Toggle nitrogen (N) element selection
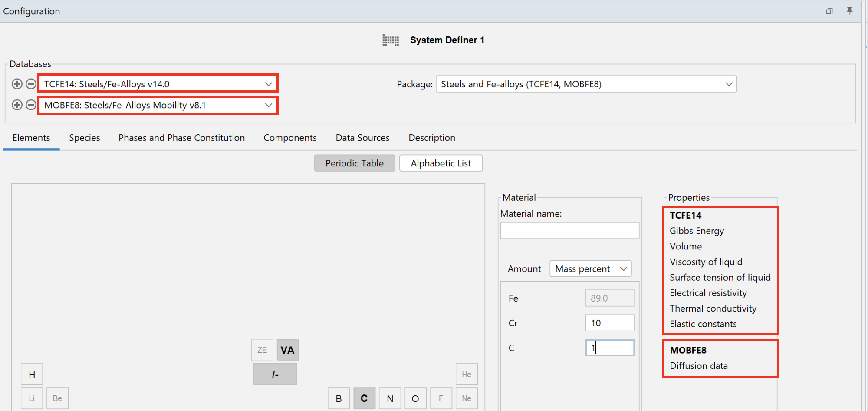The height and width of the screenshot is (411, 868). [x=390, y=398]
